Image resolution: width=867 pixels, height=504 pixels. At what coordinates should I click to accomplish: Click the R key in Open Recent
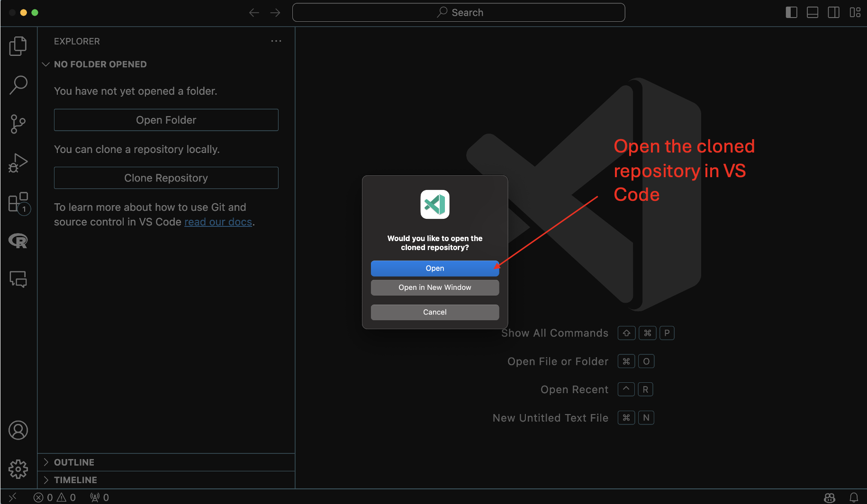pyautogui.click(x=645, y=389)
